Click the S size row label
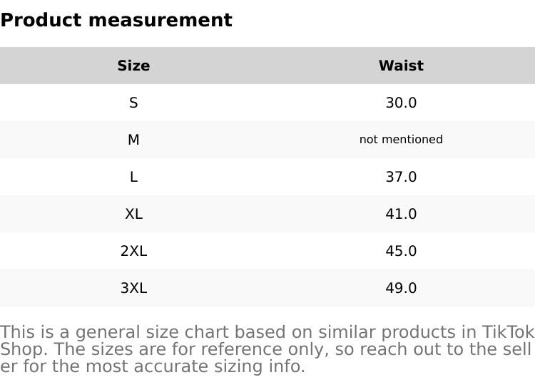Viewport: 535px width, 392px height. 133,103
